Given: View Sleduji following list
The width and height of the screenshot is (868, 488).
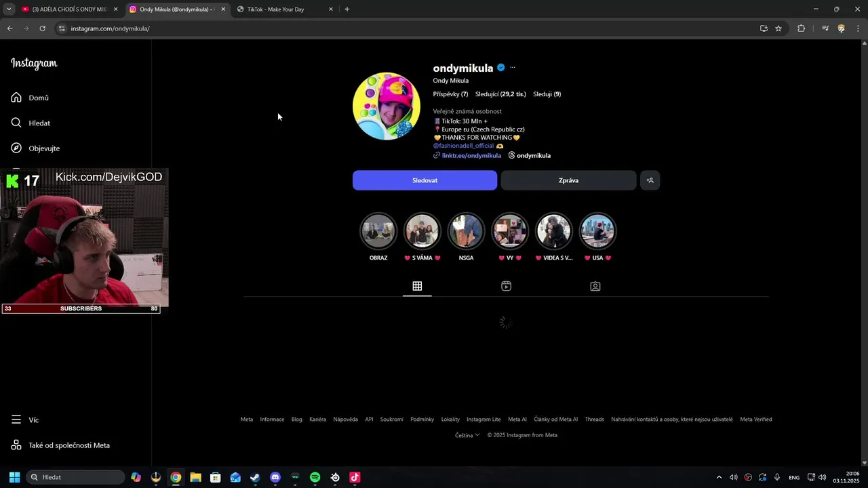Looking at the screenshot, I should [x=547, y=94].
